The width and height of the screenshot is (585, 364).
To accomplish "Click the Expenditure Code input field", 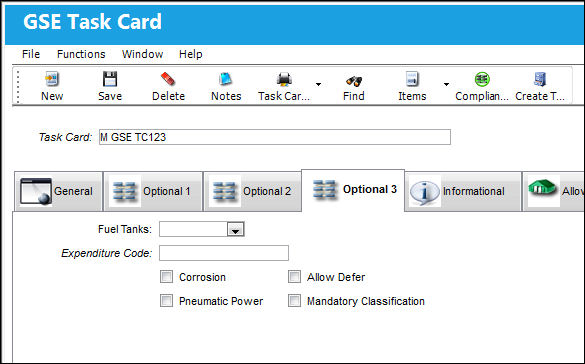I will click(224, 253).
